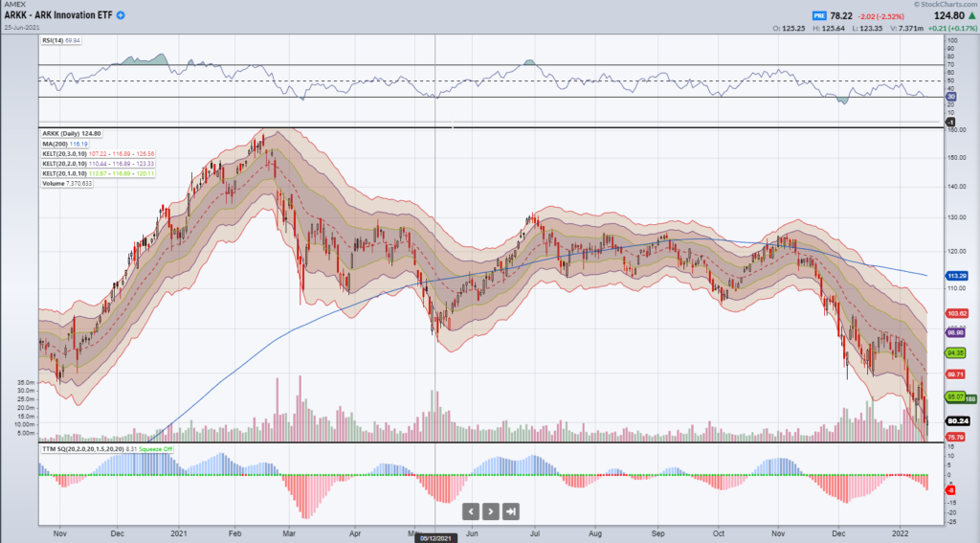Image resolution: width=980 pixels, height=543 pixels.
Task: Jump to latest with skip-to-end button
Action: tap(511, 511)
